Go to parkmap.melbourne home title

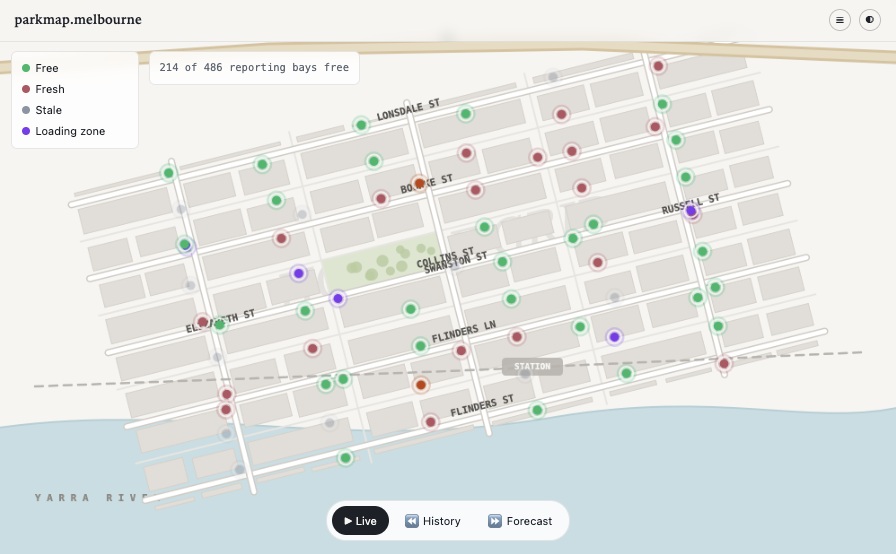click(78, 19)
